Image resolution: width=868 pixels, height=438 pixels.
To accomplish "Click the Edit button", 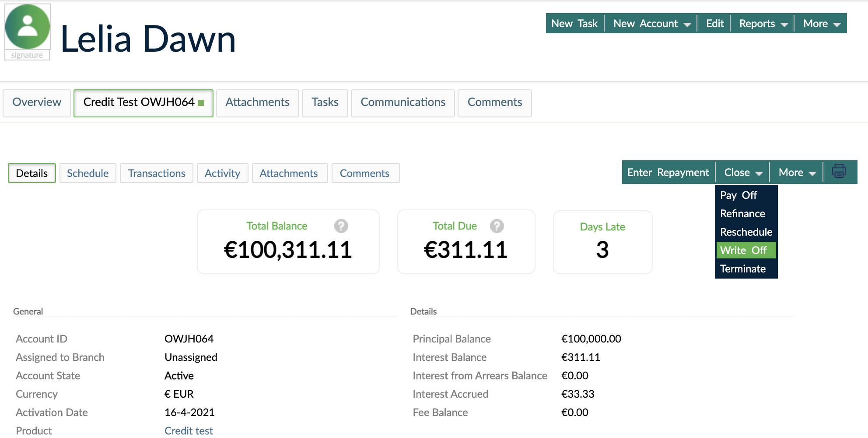I will coord(714,23).
